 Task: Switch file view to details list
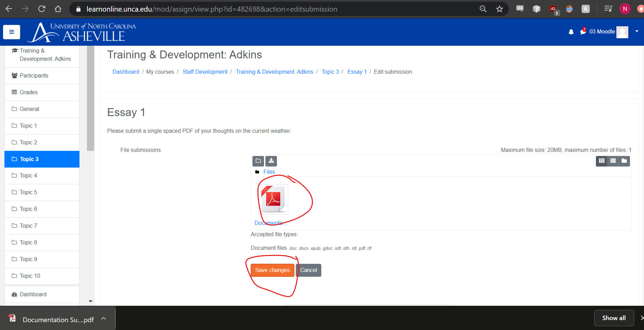point(613,161)
